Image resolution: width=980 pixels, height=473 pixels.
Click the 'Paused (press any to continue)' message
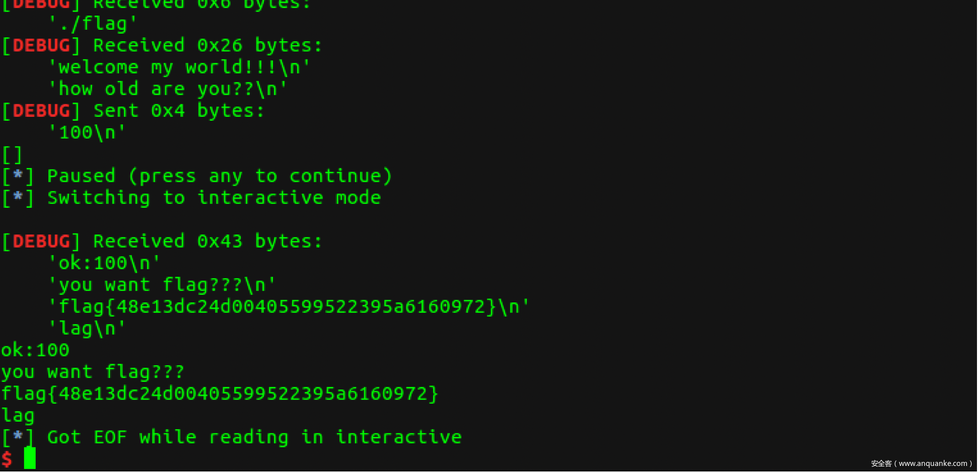(x=219, y=176)
